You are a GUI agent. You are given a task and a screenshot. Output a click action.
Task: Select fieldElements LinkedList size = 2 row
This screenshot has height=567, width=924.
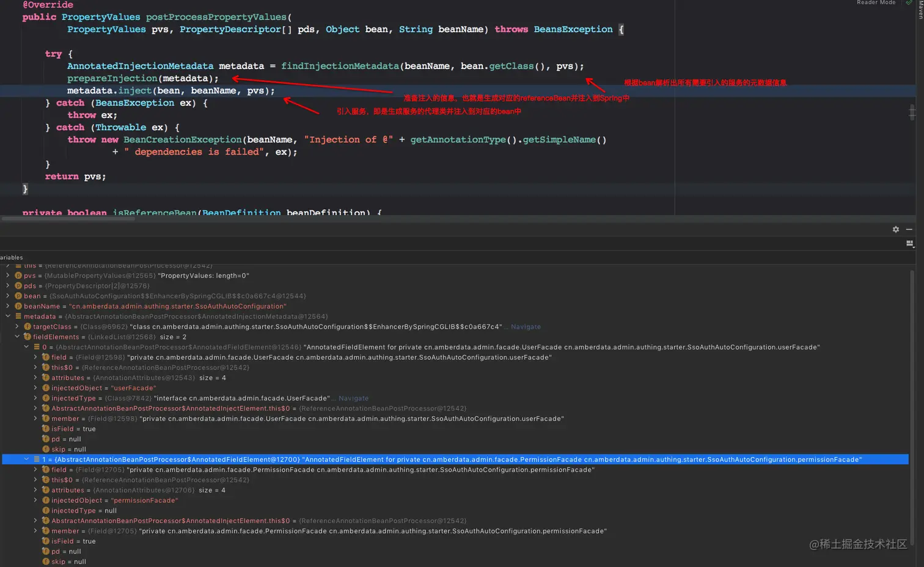[455, 337]
